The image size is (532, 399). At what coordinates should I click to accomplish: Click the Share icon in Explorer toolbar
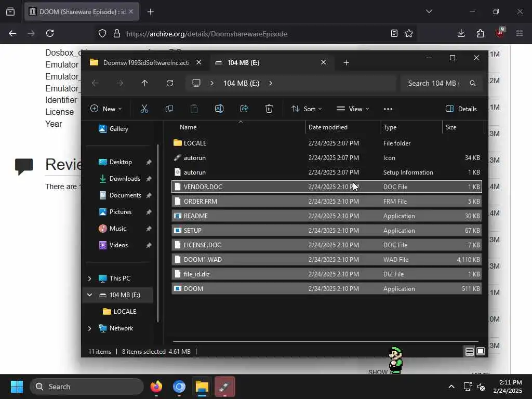(x=244, y=109)
